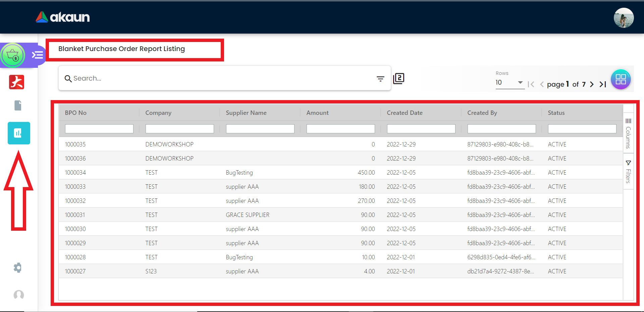Image resolution: width=644 pixels, height=312 pixels.
Task: Open the grid apps launcher button
Action: [621, 79]
